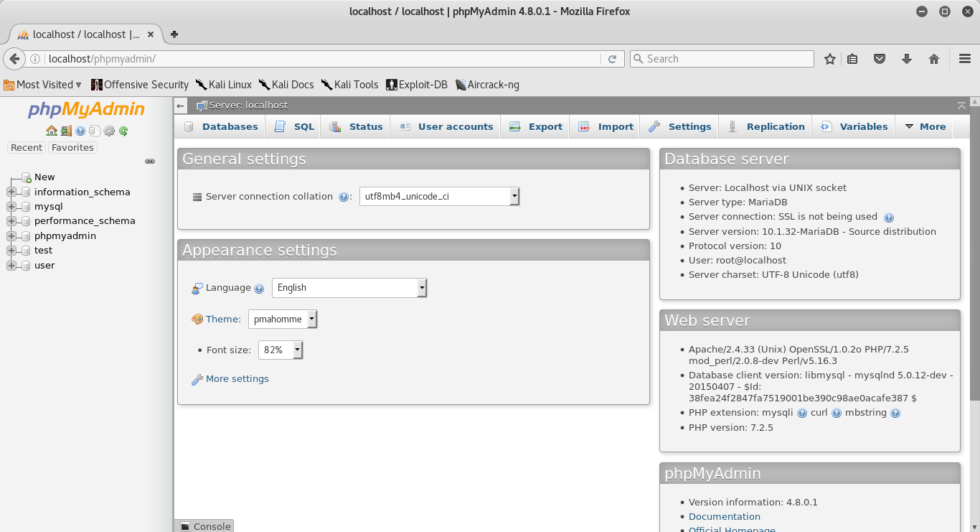Reload page using address bar refresh button

(612, 59)
